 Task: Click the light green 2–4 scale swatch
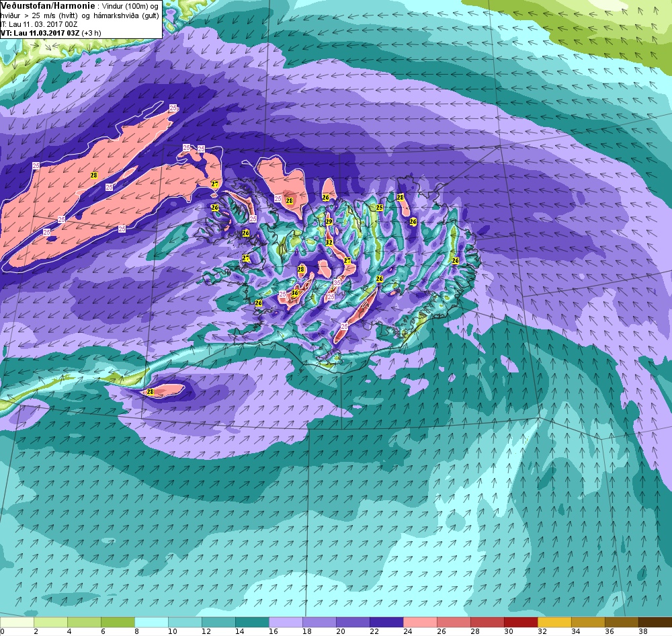click(x=50, y=622)
